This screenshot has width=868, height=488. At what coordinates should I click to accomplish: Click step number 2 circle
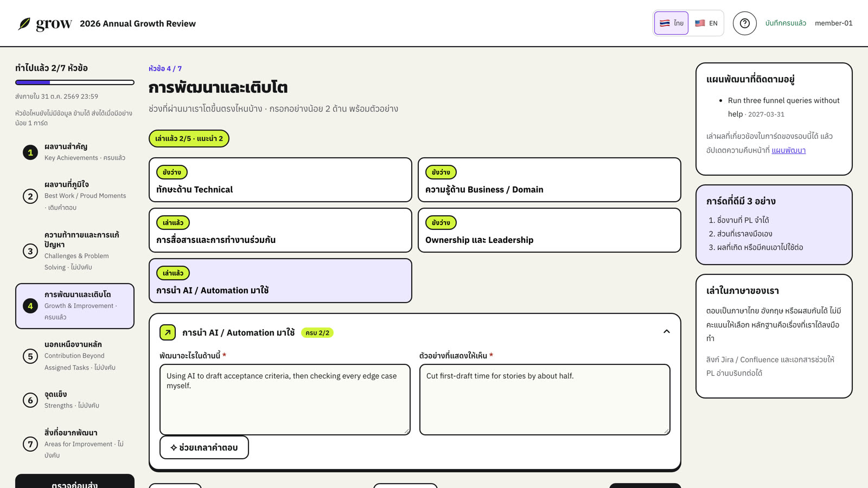point(30,196)
